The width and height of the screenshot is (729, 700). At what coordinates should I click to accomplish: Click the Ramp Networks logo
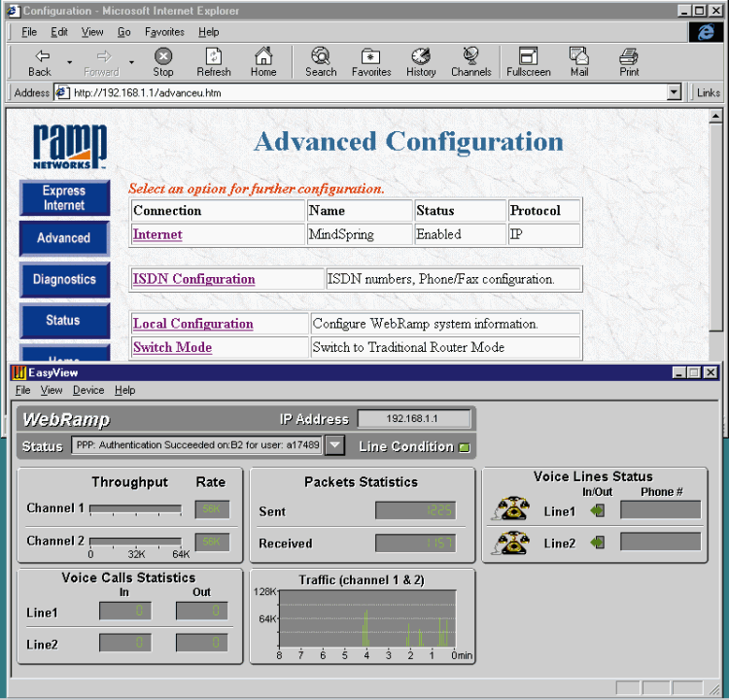tap(70, 147)
